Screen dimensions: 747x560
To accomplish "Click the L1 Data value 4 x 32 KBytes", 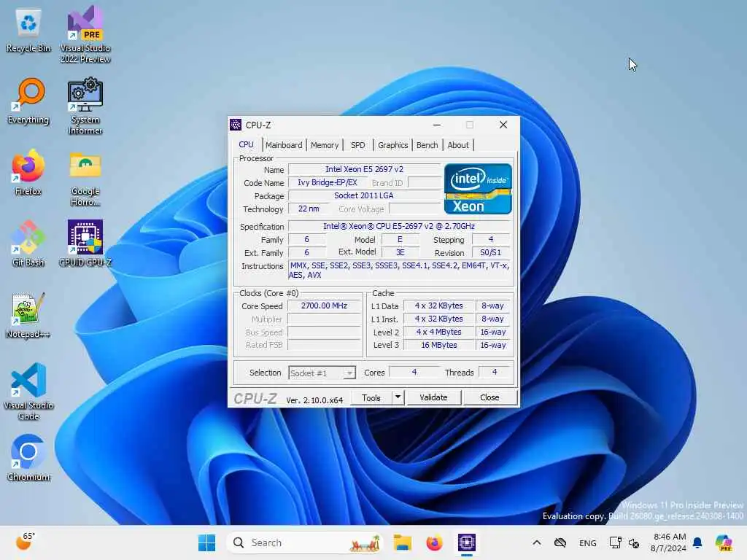I will pyautogui.click(x=438, y=306).
